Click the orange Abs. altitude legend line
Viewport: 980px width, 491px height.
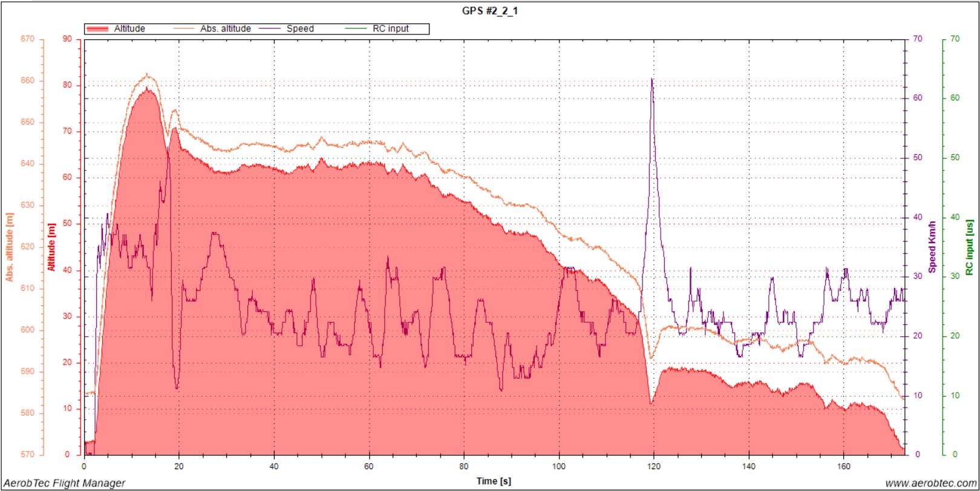click(184, 29)
